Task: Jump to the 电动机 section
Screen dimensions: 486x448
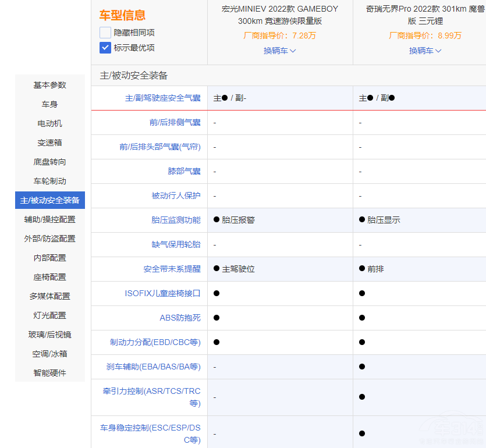Action: 50,123
